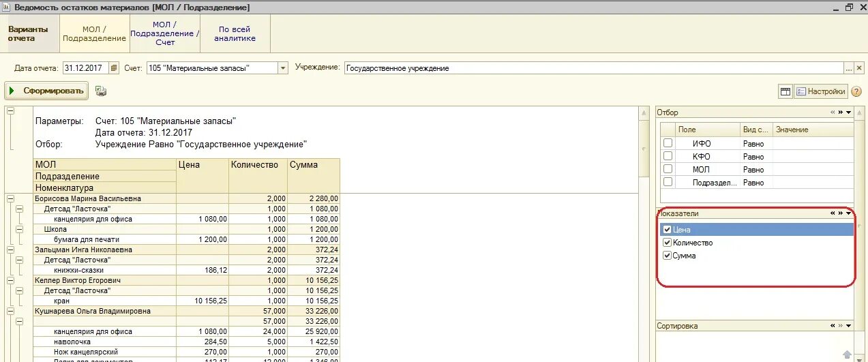Image resolution: width=868 pixels, height=362 pixels.
Task: Click the left double-arrow in Отбор panel header
Action: point(833,112)
